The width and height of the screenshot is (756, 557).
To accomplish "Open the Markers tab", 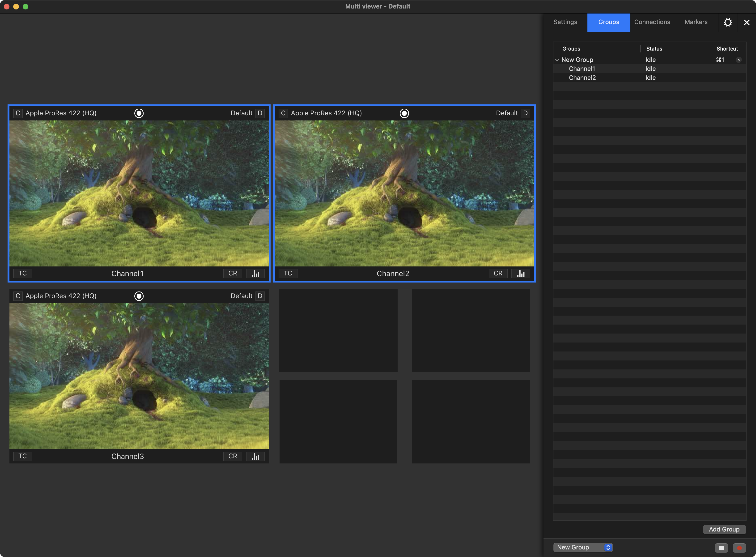I will coord(696,22).
